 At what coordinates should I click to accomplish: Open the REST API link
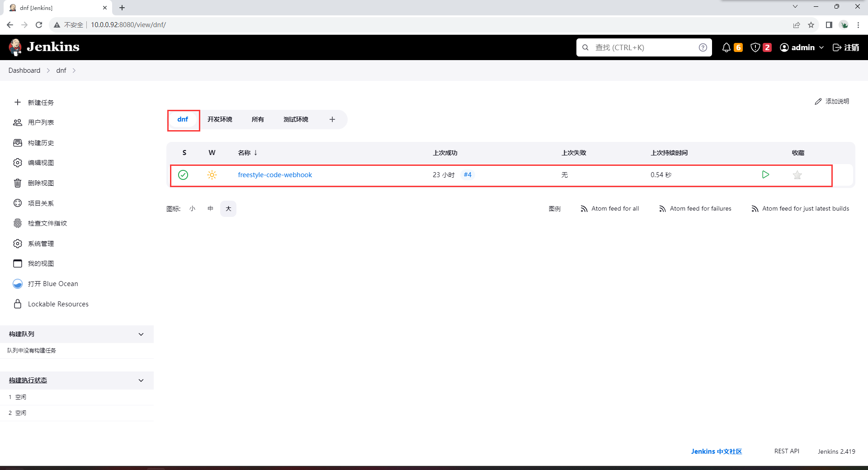787,451
